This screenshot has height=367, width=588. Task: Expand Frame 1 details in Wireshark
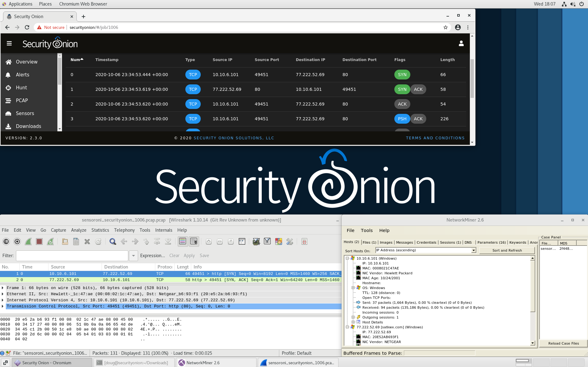tap(3, 288)
